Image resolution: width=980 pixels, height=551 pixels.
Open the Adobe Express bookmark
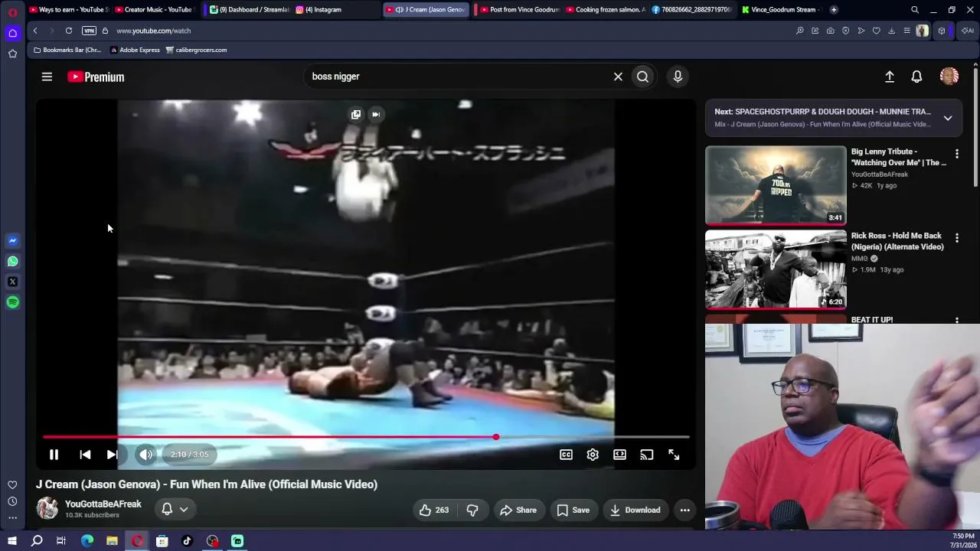coord(136,50)
